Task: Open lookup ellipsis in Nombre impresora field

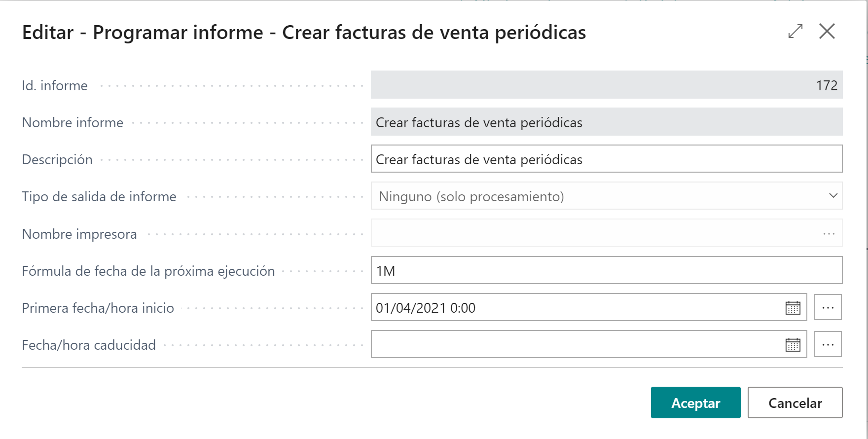Action: [x=829, y=234]
